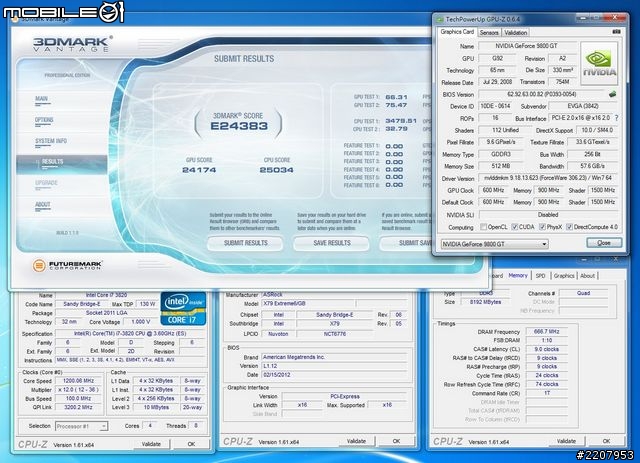The height and width of the screenshot is (463, 640).
Task: Open Options in 3DMark sidebar
Action: pos(44,121)
